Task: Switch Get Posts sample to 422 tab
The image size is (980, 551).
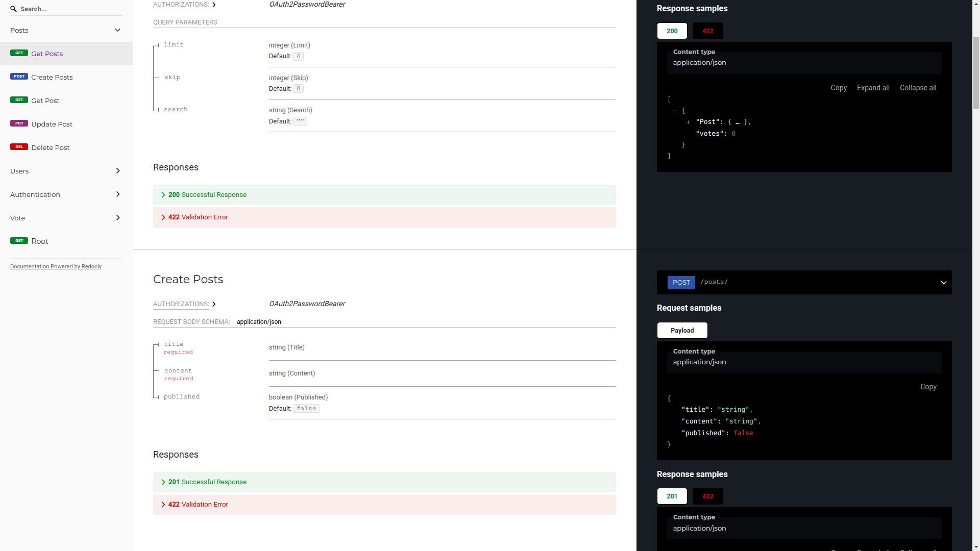Action: coord(707,31)
